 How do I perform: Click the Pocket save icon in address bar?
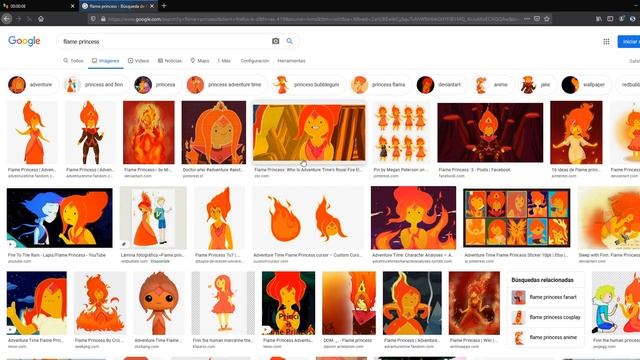[x=537, y=19]
